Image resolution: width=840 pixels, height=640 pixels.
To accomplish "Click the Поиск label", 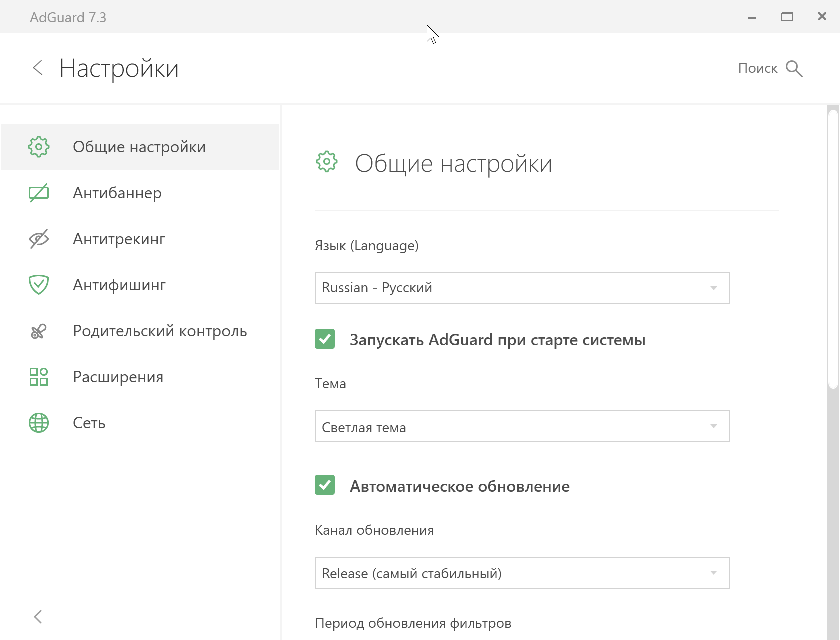I will click(758, 68).
